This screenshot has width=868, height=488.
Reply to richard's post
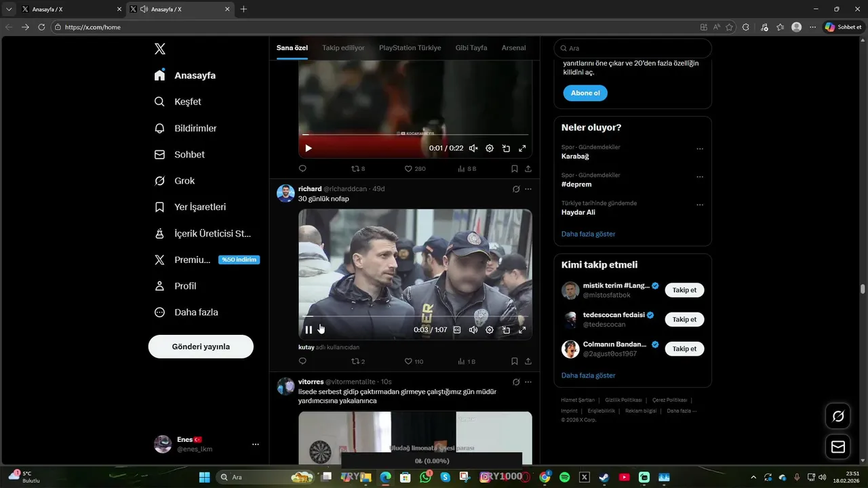tap(302, 361)
